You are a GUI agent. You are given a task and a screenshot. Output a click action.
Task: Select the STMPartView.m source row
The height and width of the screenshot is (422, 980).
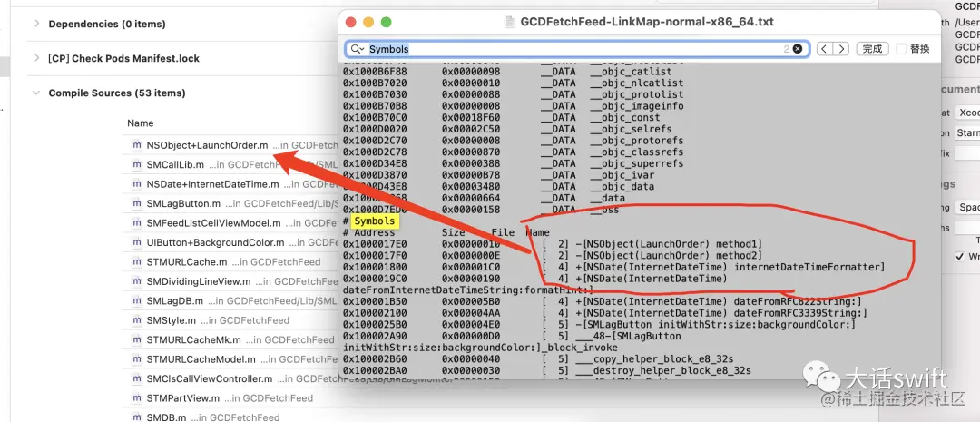tap(230, 397)
